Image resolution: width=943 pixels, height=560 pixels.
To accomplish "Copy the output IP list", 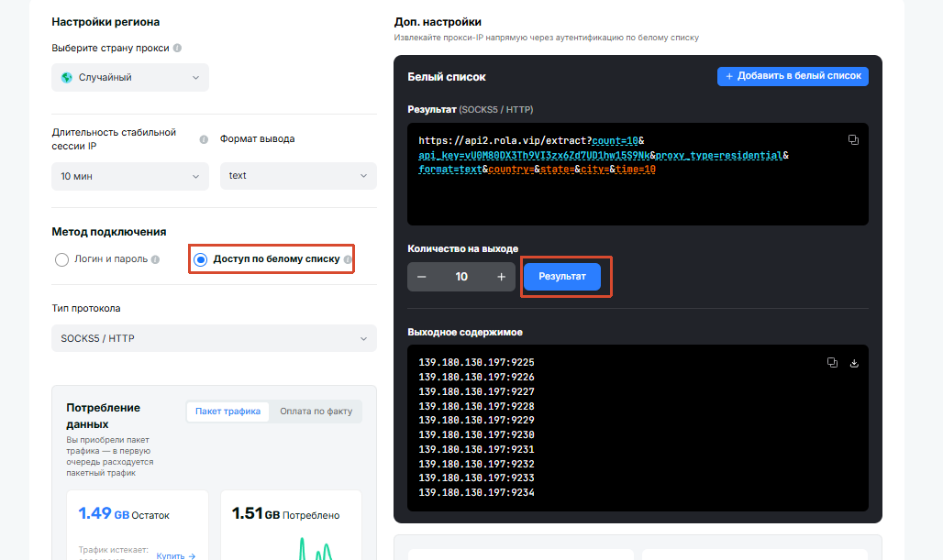I will (832, 363).
